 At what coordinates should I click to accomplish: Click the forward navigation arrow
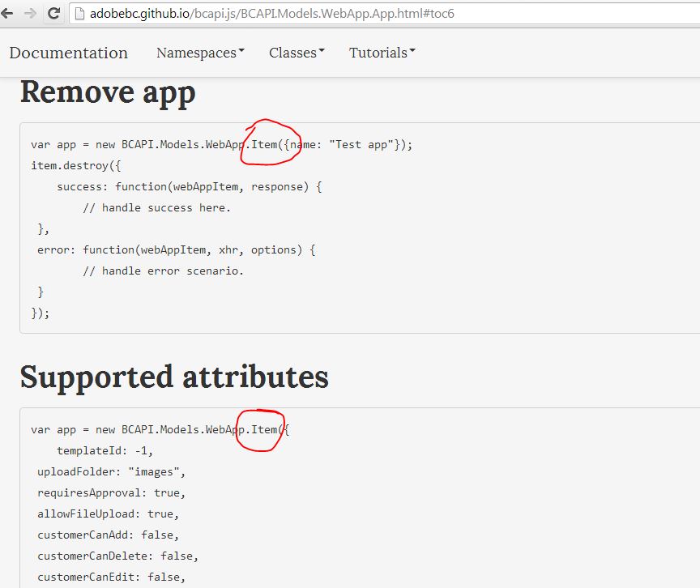click(x=34, y=13)
